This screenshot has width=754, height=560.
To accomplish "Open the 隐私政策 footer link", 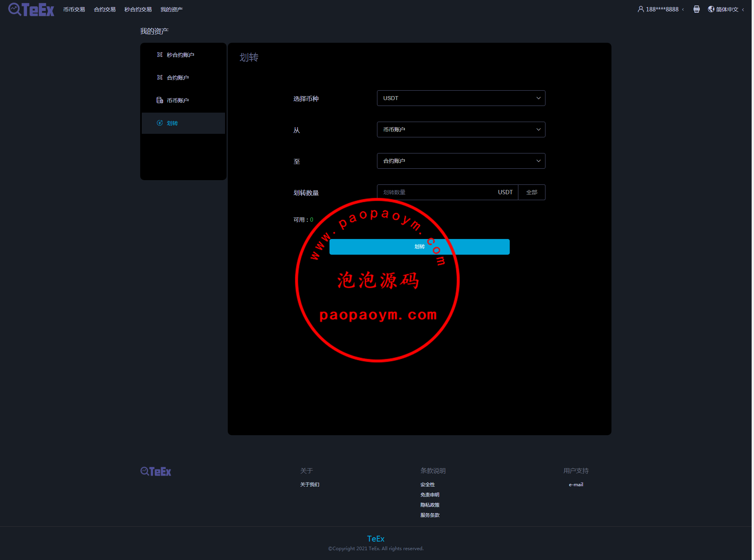I will (430, 505).
